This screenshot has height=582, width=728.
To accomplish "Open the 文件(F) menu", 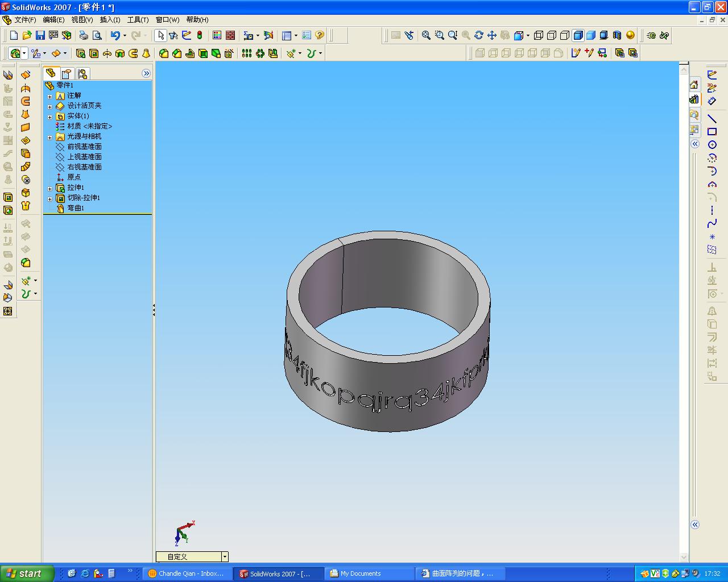I will pos(25,20).
